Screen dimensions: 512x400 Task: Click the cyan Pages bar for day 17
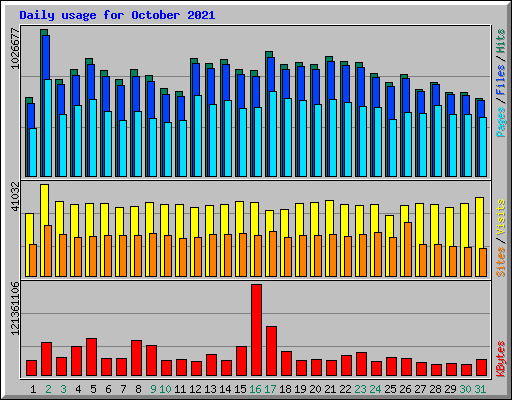coord(273,134)
